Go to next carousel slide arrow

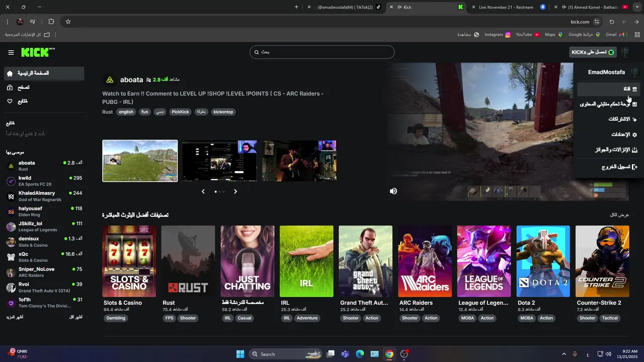(235, 192)
